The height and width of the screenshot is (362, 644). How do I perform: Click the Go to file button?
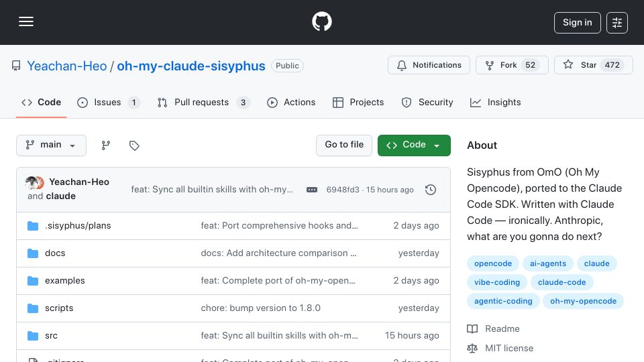[x=343, y=145]
